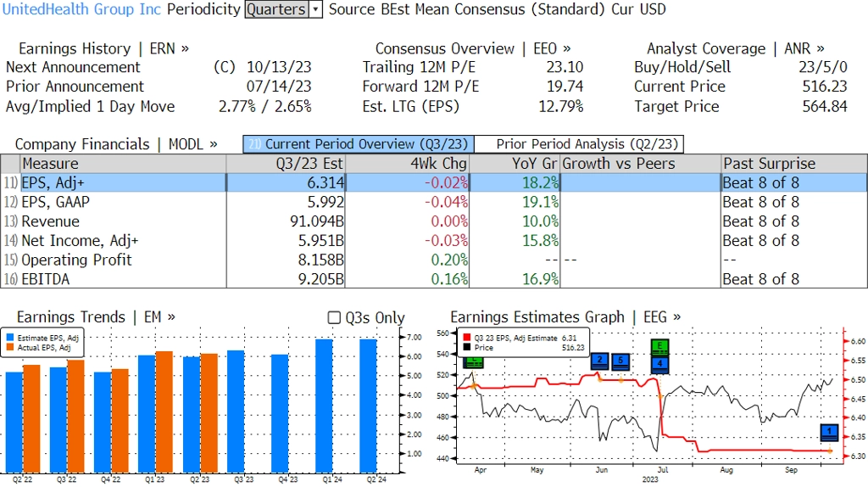Click the green event marker near April

(x=473, y=362)
